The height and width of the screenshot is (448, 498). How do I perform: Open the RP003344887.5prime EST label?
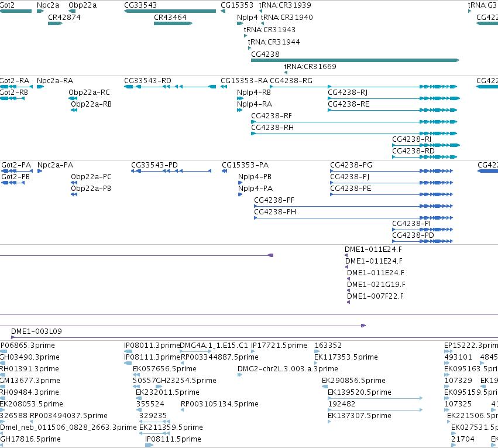coord(220,357)
